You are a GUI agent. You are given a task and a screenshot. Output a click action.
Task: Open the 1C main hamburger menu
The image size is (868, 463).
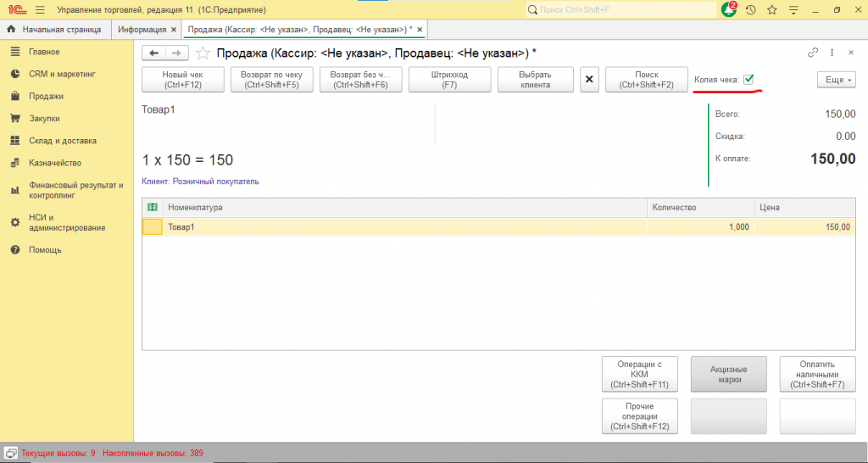tap(40, 10)
